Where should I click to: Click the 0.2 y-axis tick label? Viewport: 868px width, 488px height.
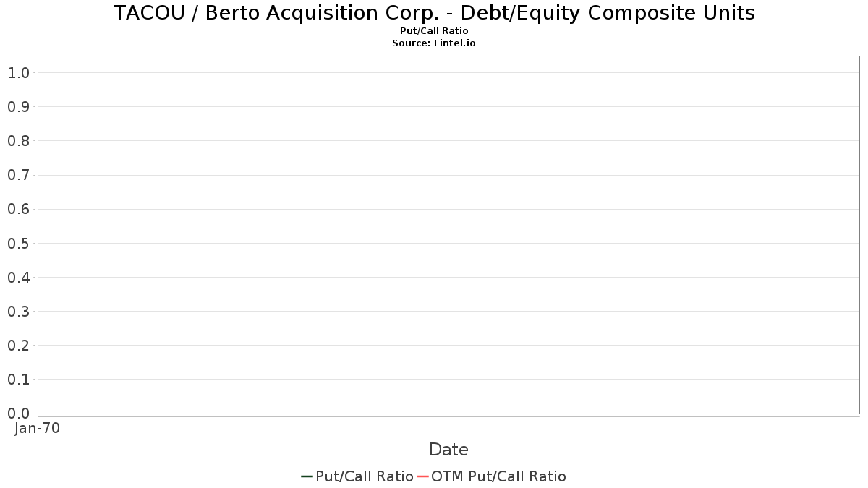point(18,346)
